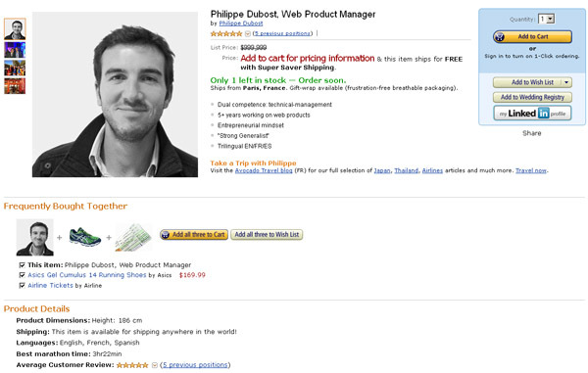Expand rating arrow beside Average Customer Review

[155, 365]
